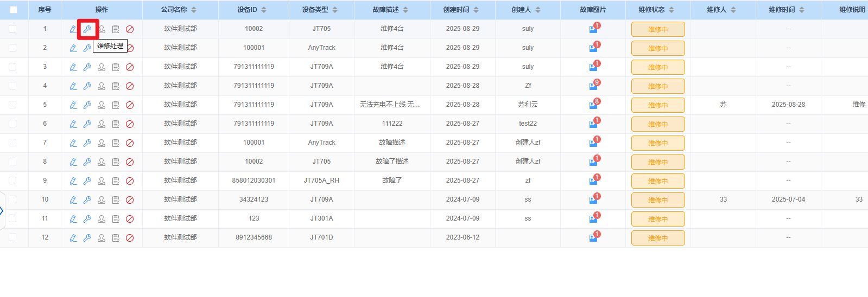Click the wrench repair icon in row 1

(87, 29)
